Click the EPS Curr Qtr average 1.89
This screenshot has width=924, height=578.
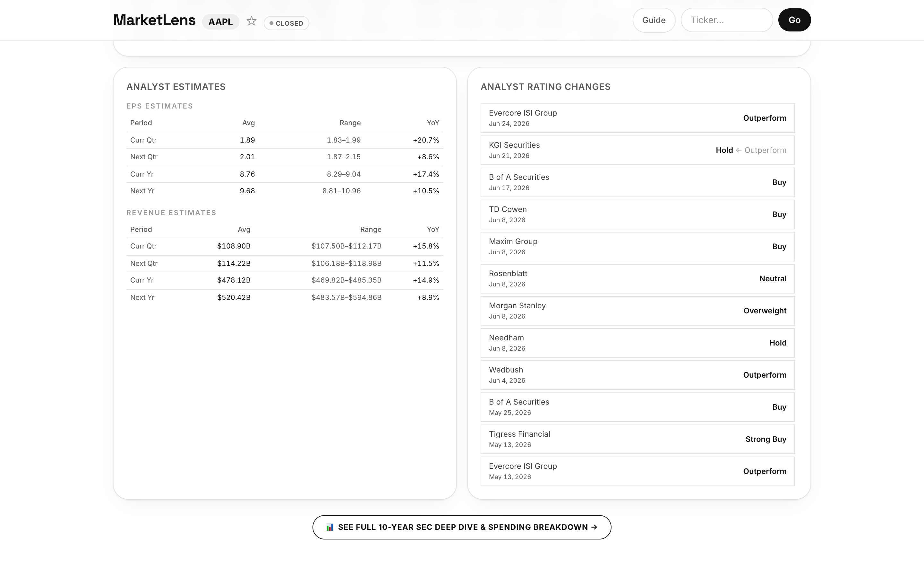[x=247, y=140]
